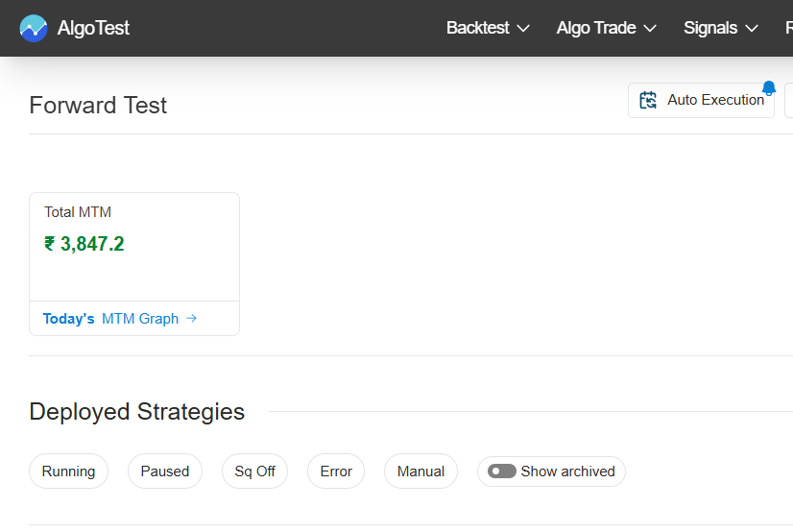Toggle the Sq Off filter chip
This screenshot has height=532, width=793.
[254, 472]
